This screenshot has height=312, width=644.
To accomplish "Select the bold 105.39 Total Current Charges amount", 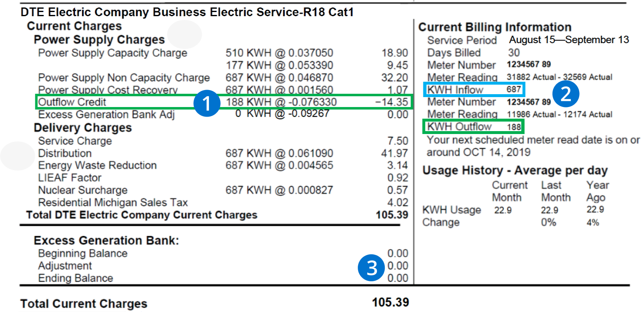I will point(390,302).
